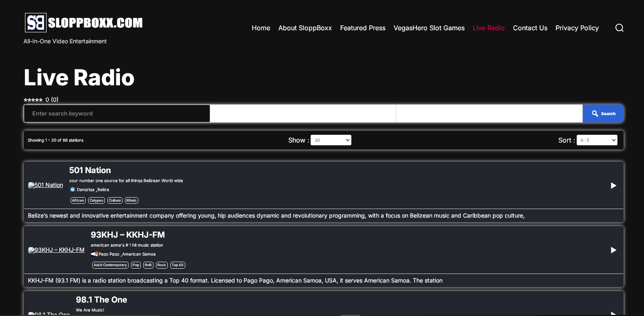Click the All-In-One Video Entertainment tagline
Image resolution: width=644 pixels, height=316 pixels.
pyautogui.click(x=65, y=41)
